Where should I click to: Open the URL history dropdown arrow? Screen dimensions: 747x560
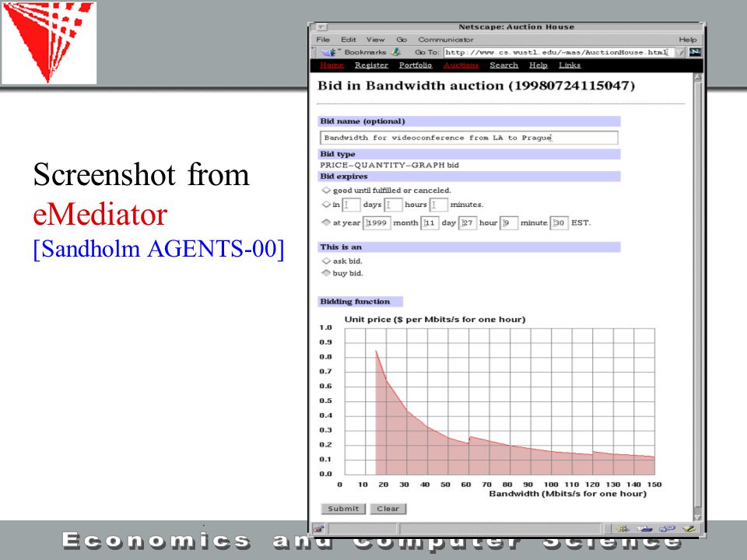[681, 52]
